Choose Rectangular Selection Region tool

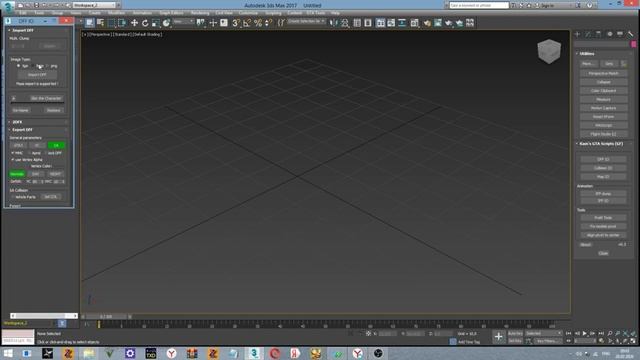pos(111,23)
